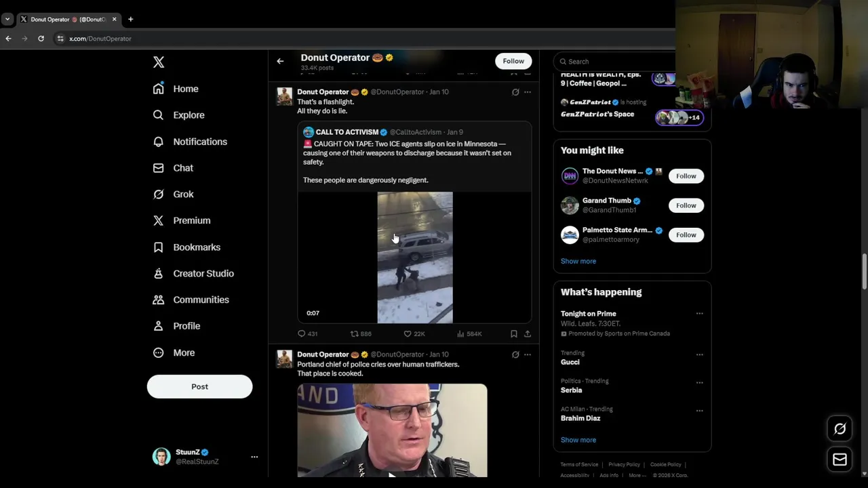Play the Portland police chief video
The height and width of the screenshot is (488, 868).
392,430
